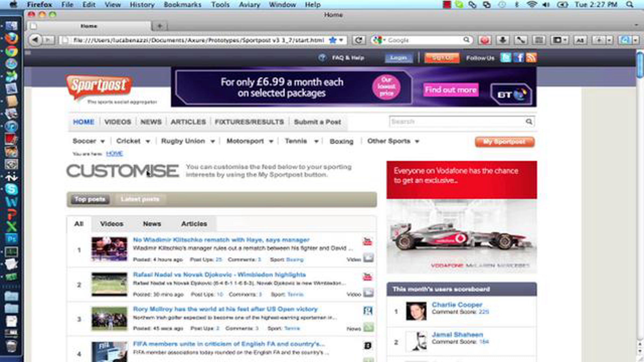Open the Bookmarks menu
This screenshot has width=644, height=362.
pos(182,5)
